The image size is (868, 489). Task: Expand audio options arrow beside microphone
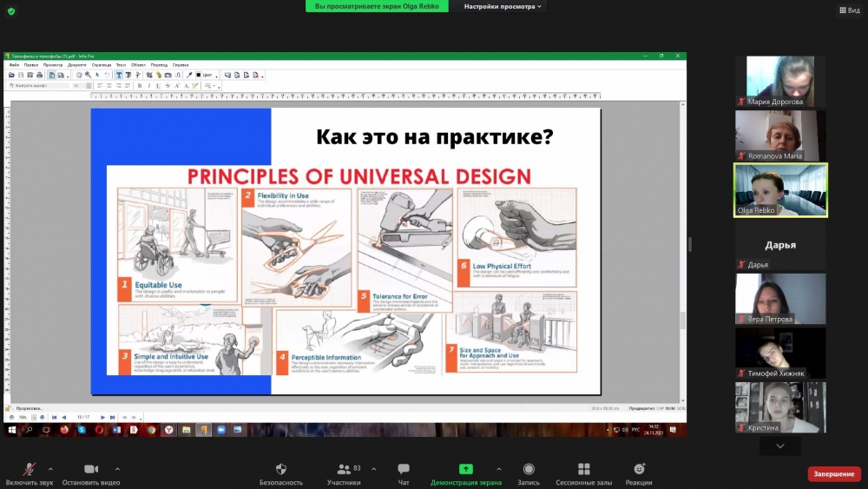pos(50,469)
